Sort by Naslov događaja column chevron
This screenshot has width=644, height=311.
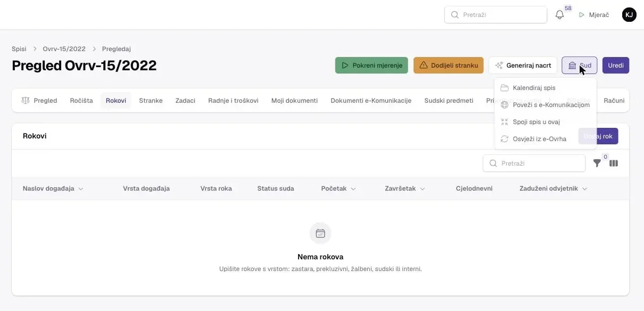click(81, 189)
